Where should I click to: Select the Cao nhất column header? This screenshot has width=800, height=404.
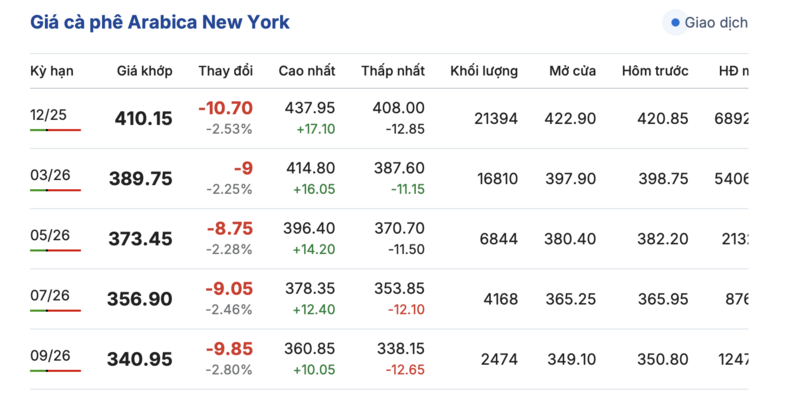307,71
